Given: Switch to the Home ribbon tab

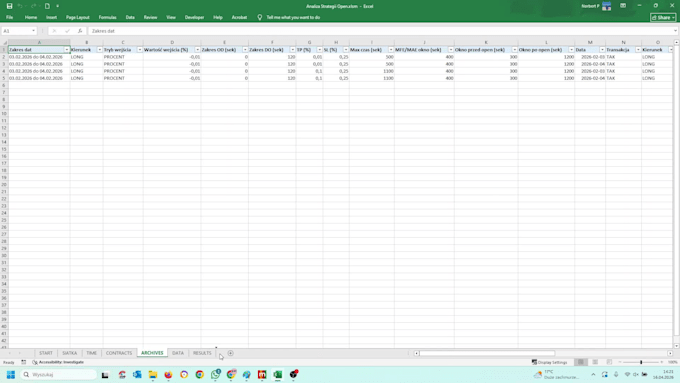Looking at the screenshot, I should click(x=31, y=17).
